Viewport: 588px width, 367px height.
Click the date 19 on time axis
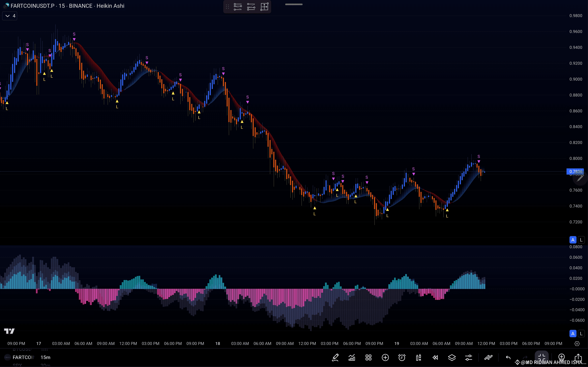tap(397, 343)
